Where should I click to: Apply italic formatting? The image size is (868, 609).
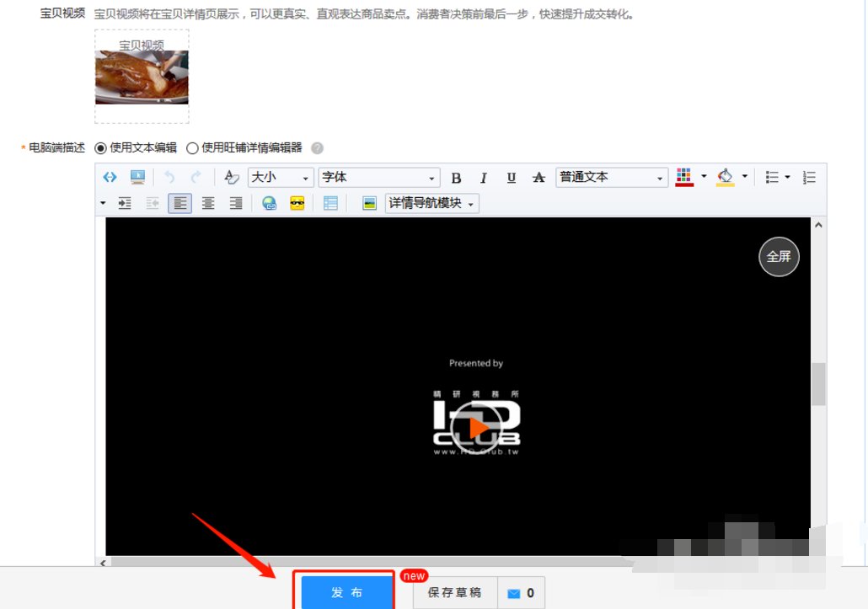pyautogui.click(x=483, y=178)
